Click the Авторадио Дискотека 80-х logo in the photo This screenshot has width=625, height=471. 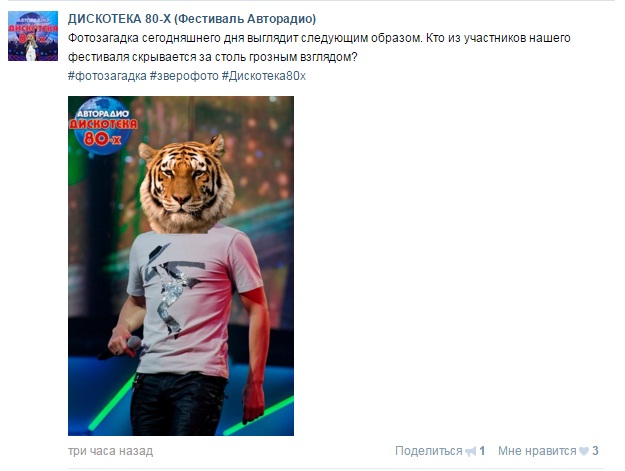tap(103, 126)
